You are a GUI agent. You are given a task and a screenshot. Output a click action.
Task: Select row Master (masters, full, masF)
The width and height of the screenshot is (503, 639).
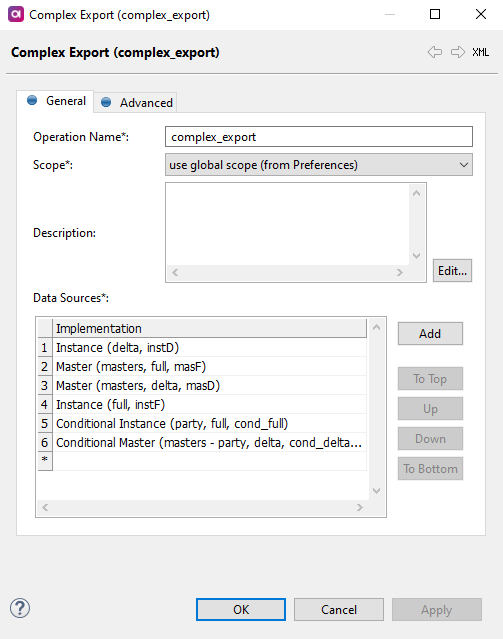210,366
